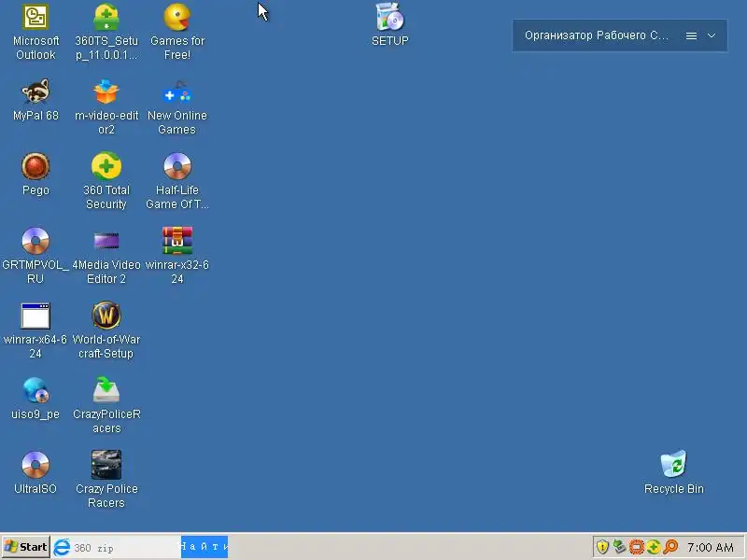Click the Internet Explorer taskbar icon
Screen dimensions: 747x560
point(62,547)
